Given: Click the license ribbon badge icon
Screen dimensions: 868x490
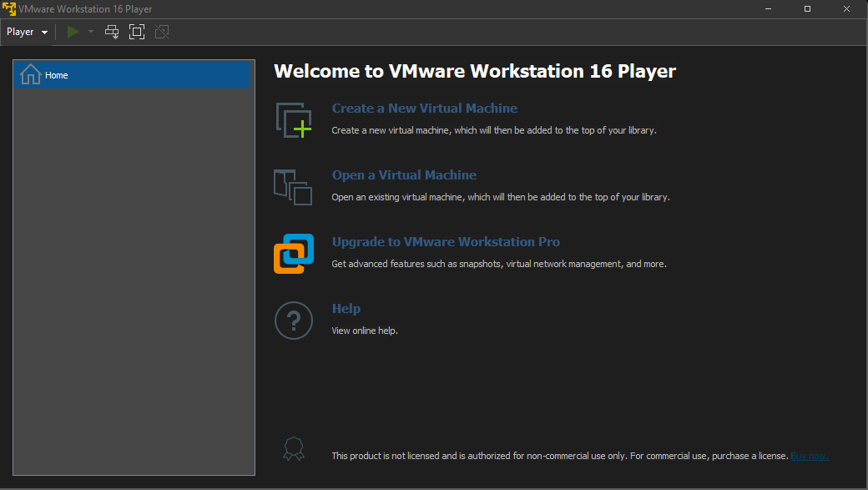Looking at the screenshot, I should (x=293, y=449).
